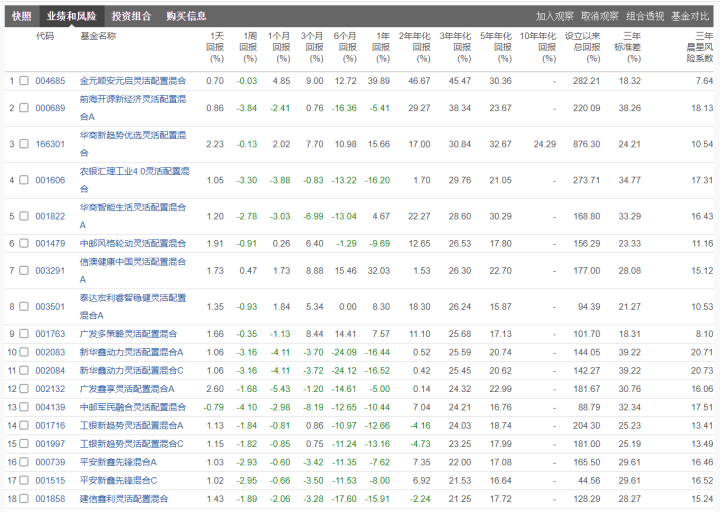Screen dimensions: 720x512
Task: Open 泰达宏利睿智稳健灵活配置混合A fund
Action: pos(133,306)
